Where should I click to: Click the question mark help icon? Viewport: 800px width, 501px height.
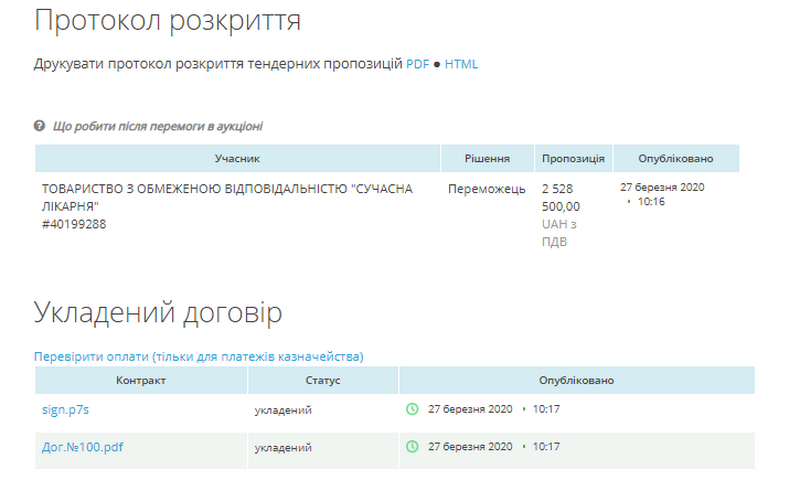(x=40, y=126)
